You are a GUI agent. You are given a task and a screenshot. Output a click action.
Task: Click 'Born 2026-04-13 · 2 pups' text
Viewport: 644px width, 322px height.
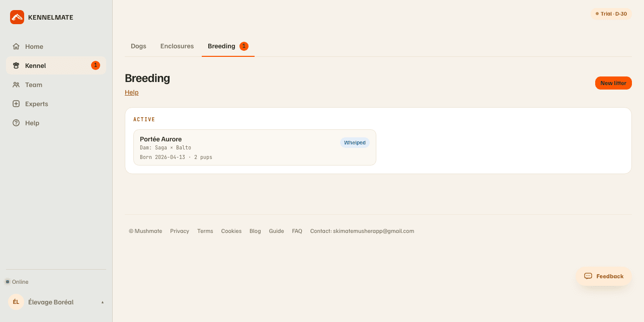[x=176, y=157]
